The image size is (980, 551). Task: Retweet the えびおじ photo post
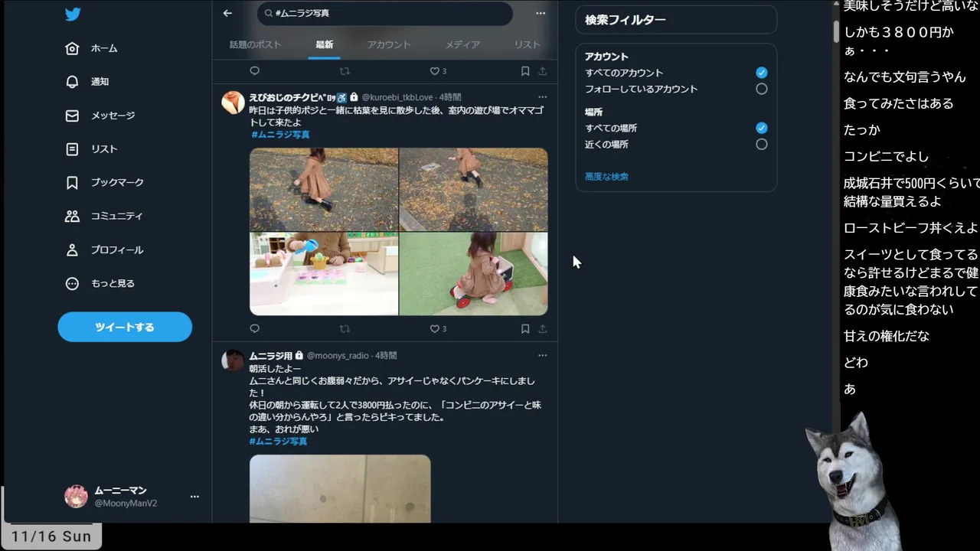(345, 329)
